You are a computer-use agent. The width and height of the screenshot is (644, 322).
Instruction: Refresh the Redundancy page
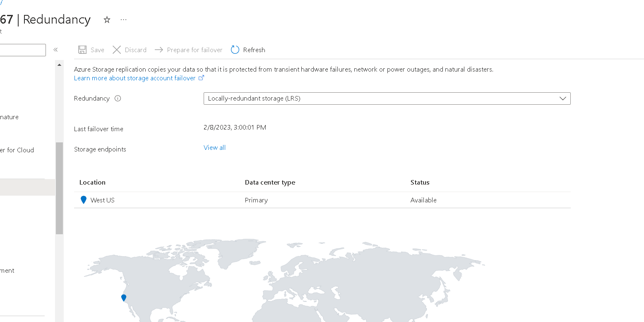pyautogui.click(x=248, y=50)
